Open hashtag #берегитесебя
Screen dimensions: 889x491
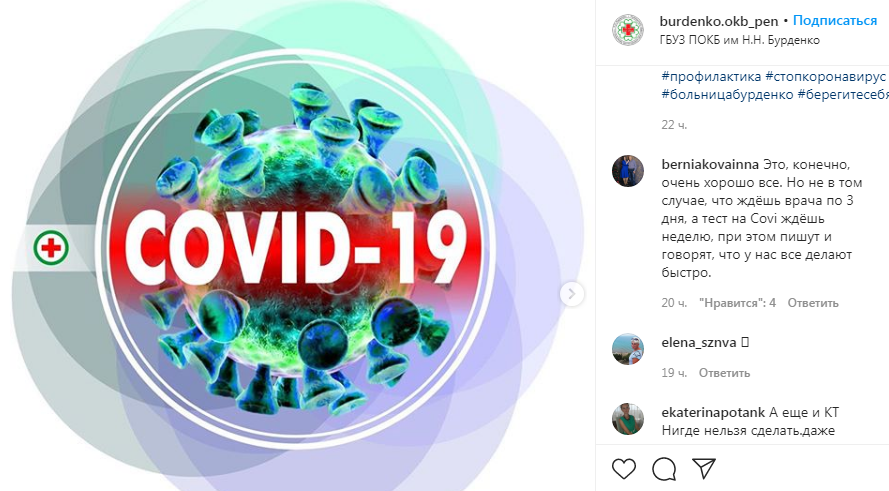[x=843, y=95]
